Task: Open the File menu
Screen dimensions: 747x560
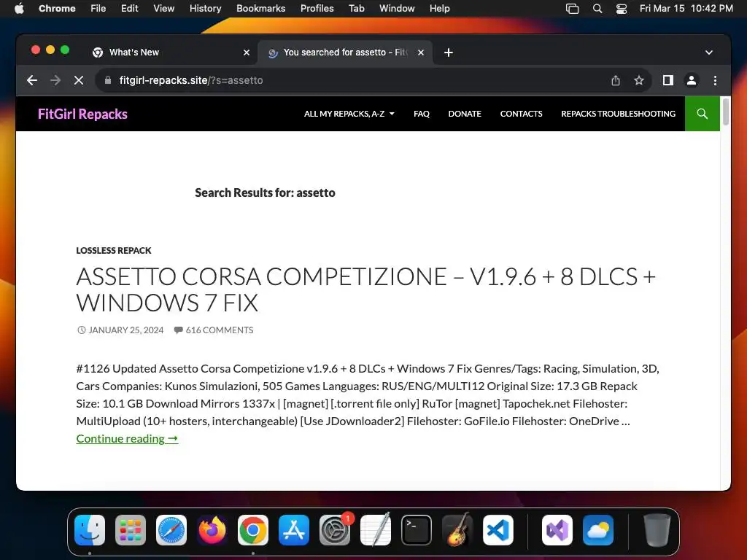Action: click(98, 8)
